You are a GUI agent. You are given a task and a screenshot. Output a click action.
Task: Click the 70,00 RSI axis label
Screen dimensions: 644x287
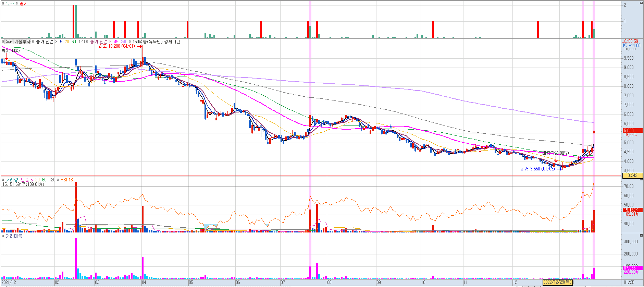pos(629,186)
